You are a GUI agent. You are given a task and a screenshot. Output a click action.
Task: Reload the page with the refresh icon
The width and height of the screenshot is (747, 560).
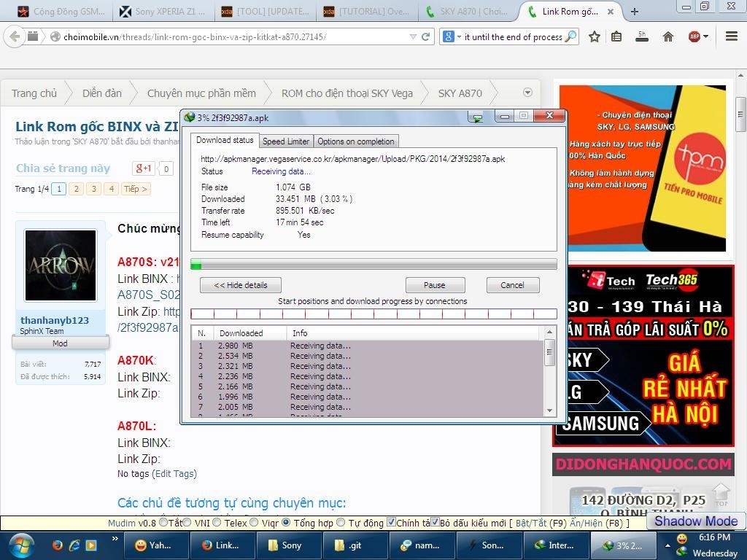(426, 36)
